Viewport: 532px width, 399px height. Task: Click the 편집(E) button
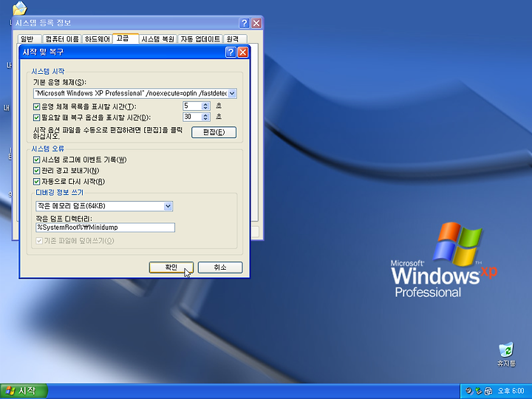point(214,132)
